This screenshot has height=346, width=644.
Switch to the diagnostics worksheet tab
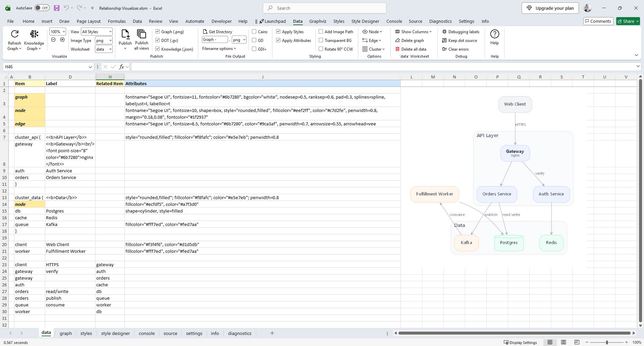point(239,333)
